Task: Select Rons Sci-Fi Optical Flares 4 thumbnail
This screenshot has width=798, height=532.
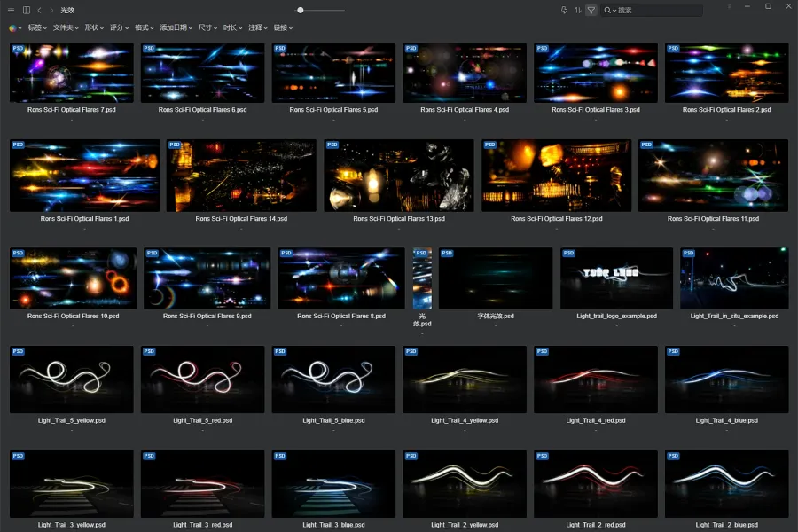Action: 465,73
